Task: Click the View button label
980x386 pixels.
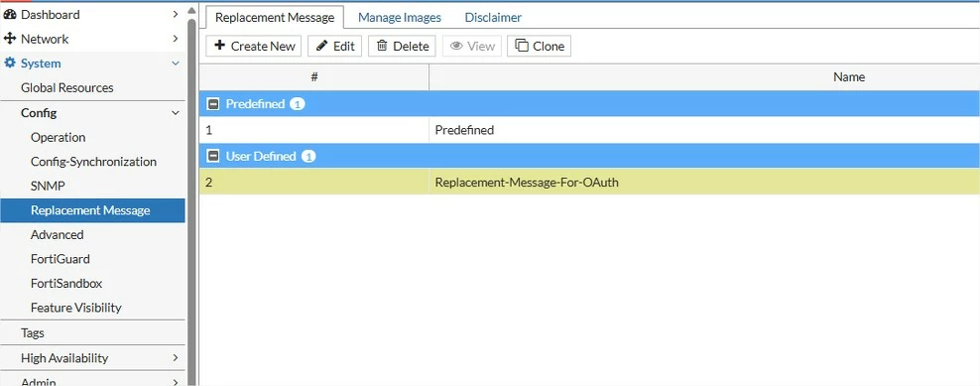Action: [x=481, y=46]
